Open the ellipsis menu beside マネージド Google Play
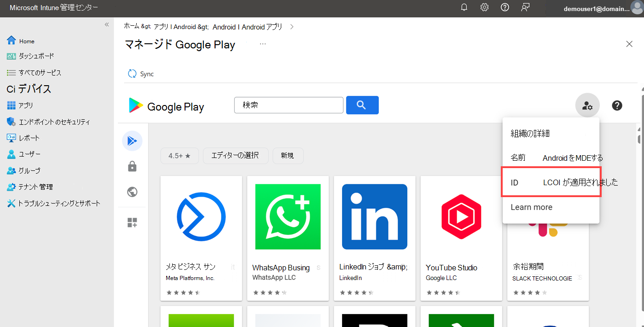The width and height of the screenshot is (644, 327). click(263, 44)
